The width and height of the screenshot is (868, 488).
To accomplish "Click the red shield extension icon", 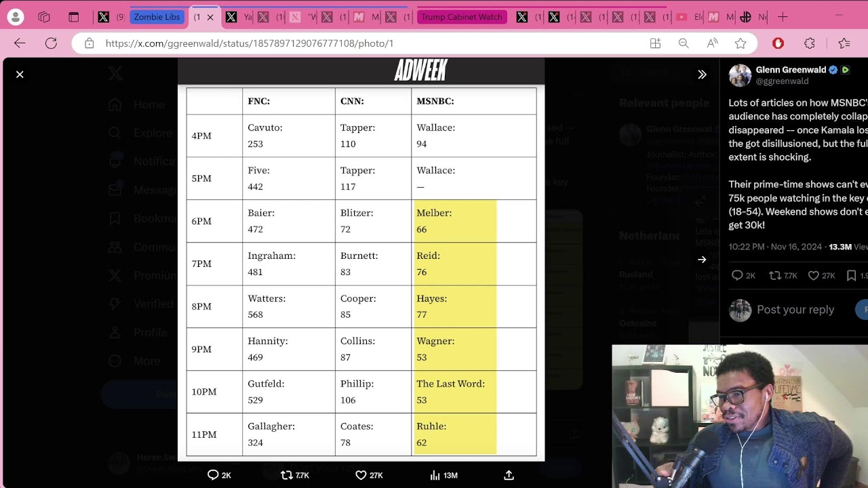I will click(x=778, y=43).
